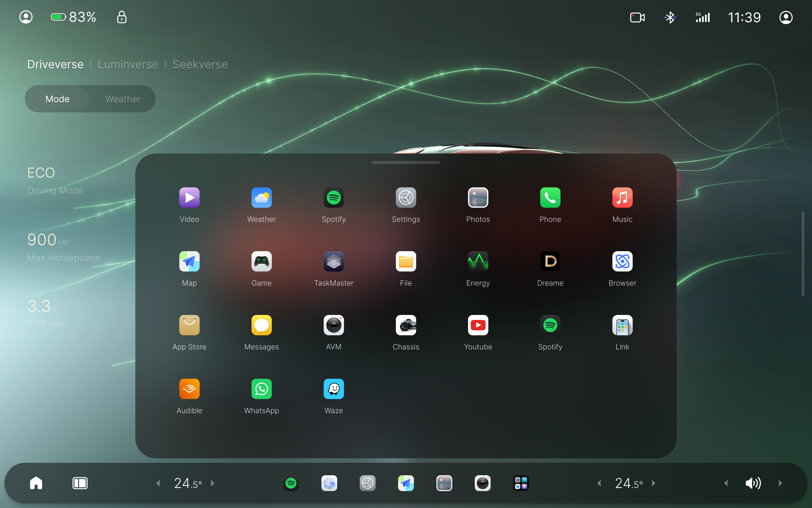The image size is (812, 508).
Task: Open the Settings app in grid
Action: (406, 198)
